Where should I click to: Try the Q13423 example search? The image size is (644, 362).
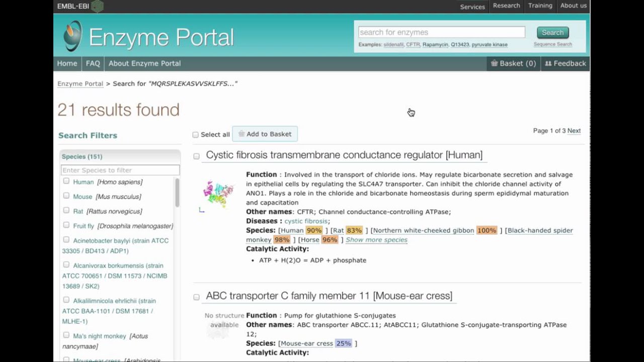tap(460, 45)
